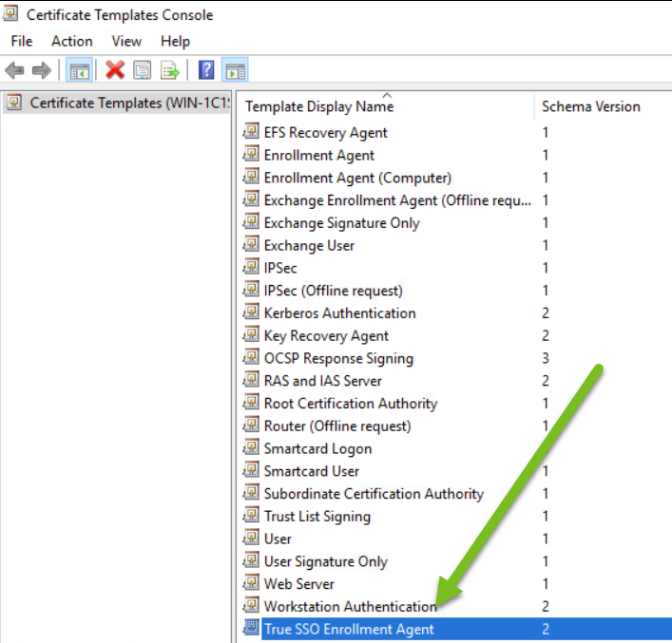Click the Web Server template icon

pyautogui.click(x=251, y=582)
